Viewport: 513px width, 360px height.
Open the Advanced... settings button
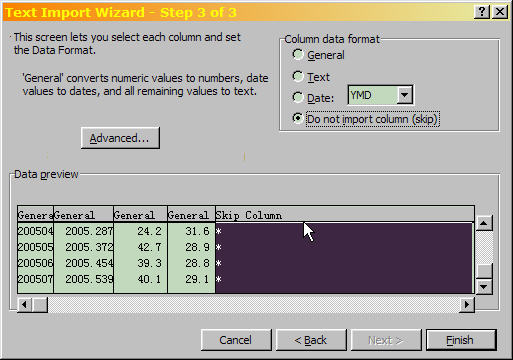click(120, 138)
